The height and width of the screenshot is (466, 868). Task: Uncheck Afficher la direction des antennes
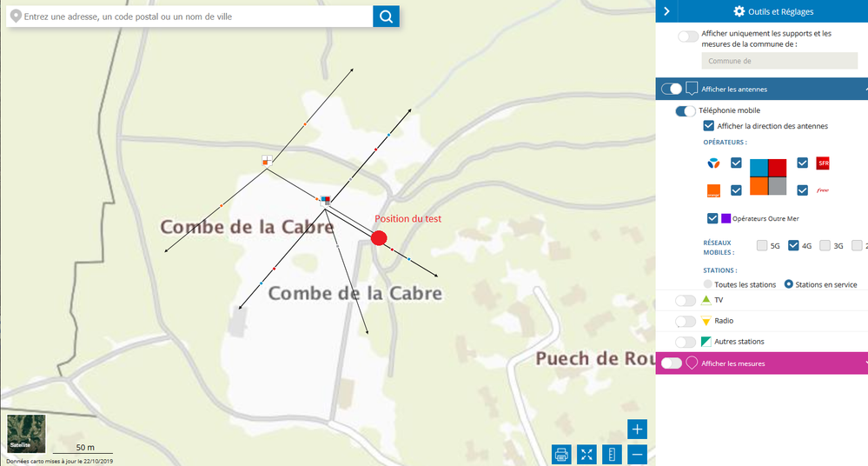tap(709, 126)
